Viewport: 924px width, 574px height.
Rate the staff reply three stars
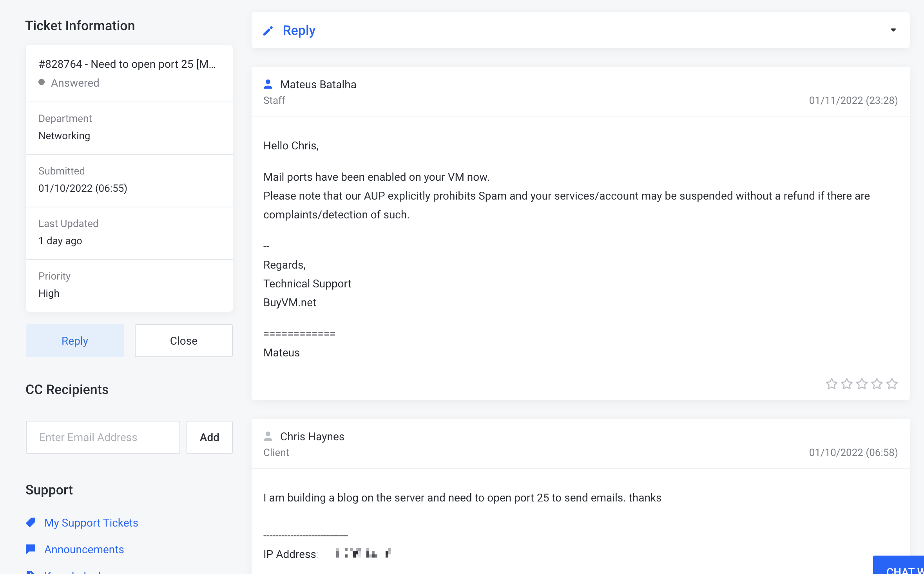(x=862, y=384)
